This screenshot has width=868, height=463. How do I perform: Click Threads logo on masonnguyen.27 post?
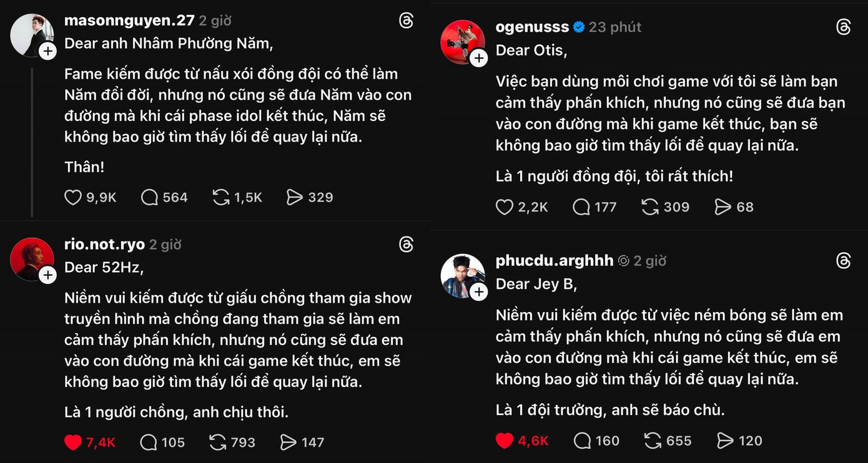click(407, 21)
